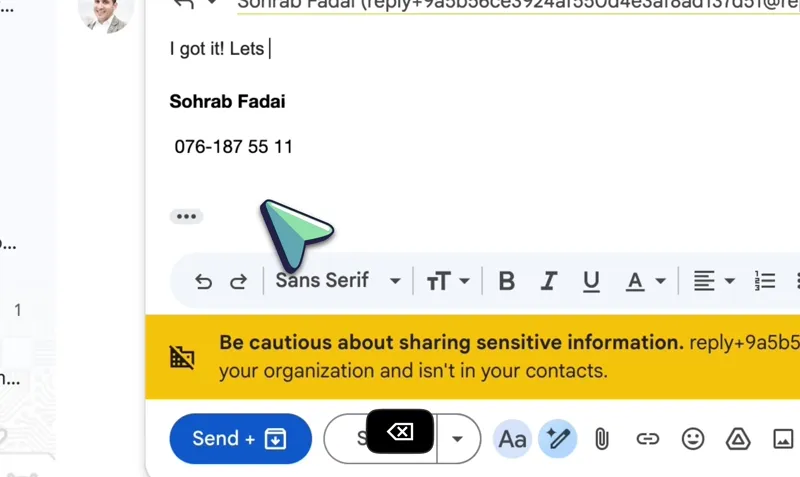Insert a link with the chain icon

(647, 438)
